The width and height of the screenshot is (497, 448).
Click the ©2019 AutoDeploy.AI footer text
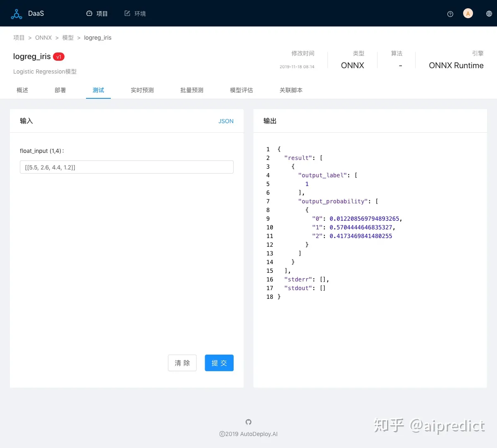(248, 434)
